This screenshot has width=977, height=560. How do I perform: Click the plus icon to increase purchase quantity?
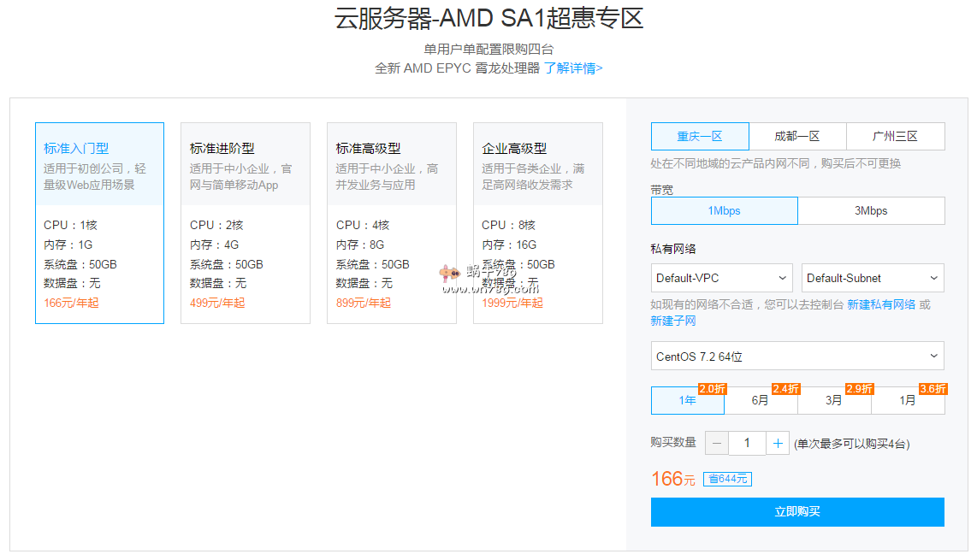click(x=778, y=443)
